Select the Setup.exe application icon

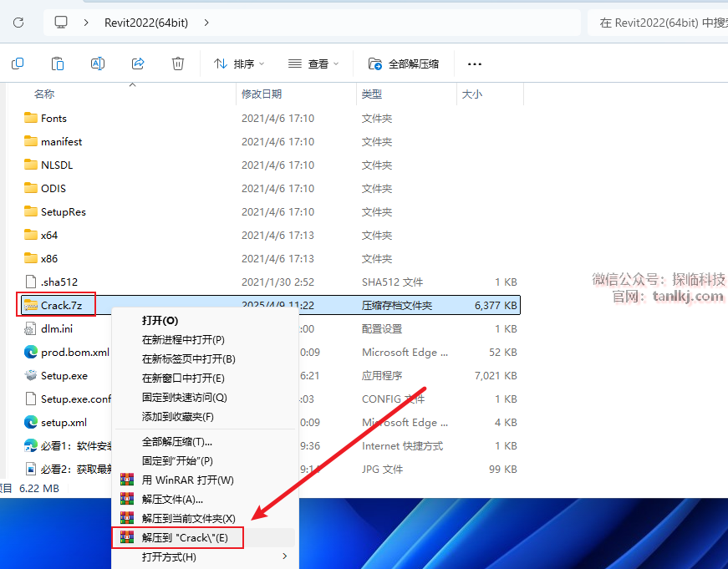tap(31, 375)
